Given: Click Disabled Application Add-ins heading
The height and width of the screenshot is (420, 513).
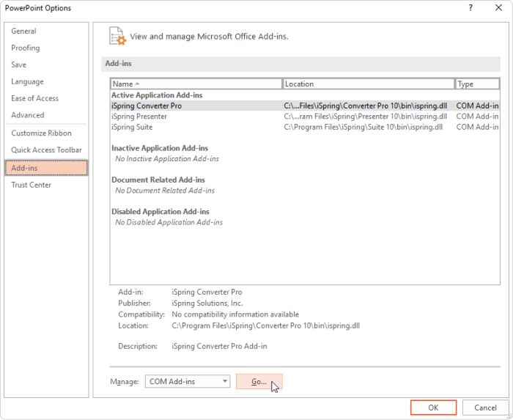Looking at the screenshot, I should click(x=160, y=212).
